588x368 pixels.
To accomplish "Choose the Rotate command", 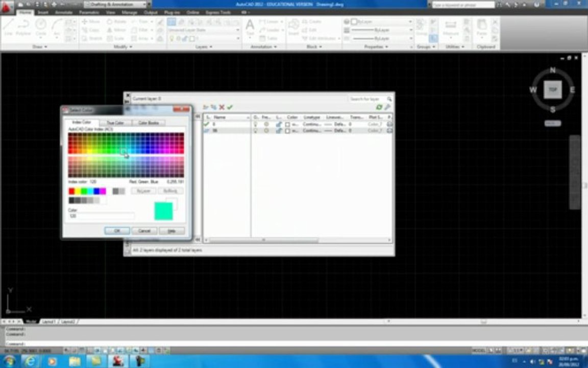I will [x=116, y=22].
